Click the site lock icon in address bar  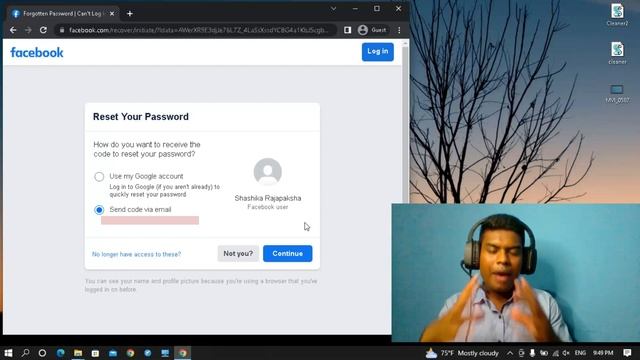[x=62, y=30]
